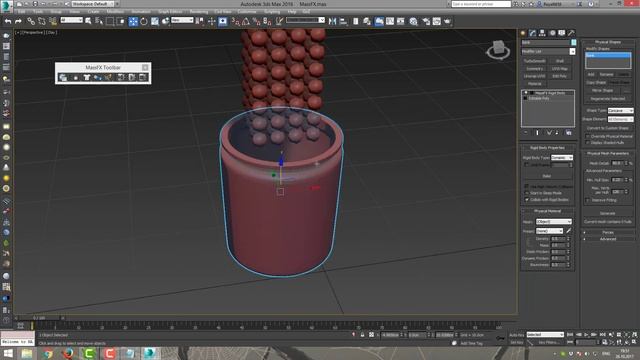Image resolution: width=640 pixels, height=360 pixels.
Task: Click the cloth shirt icon in MassFX Toolbar
Action: point(87,77)
